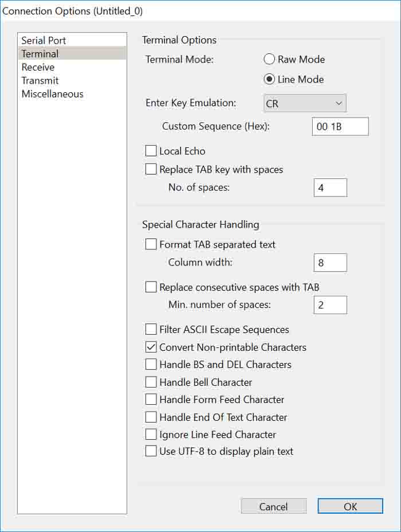
Task: Uncheck Convert Non-printable Characters
Action: (151, 347)
